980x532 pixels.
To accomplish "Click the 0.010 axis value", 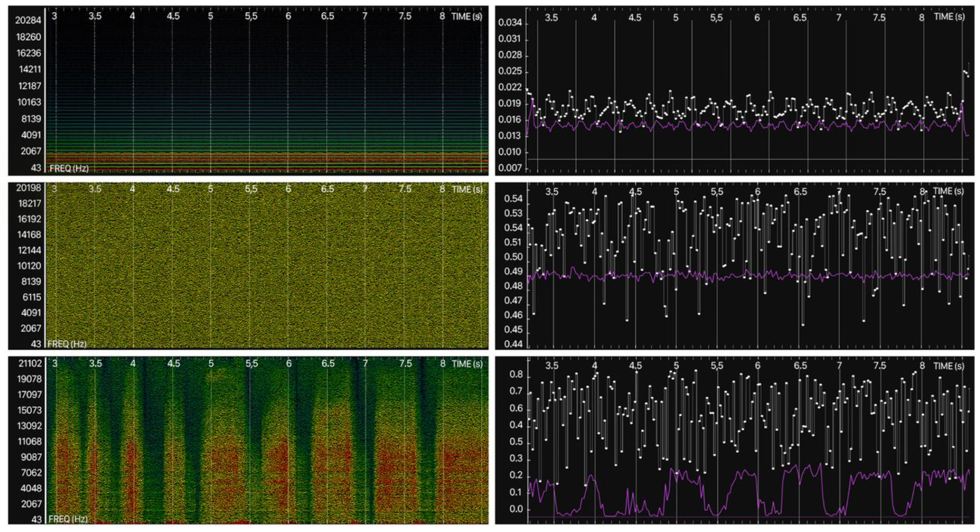I will 510,152.
